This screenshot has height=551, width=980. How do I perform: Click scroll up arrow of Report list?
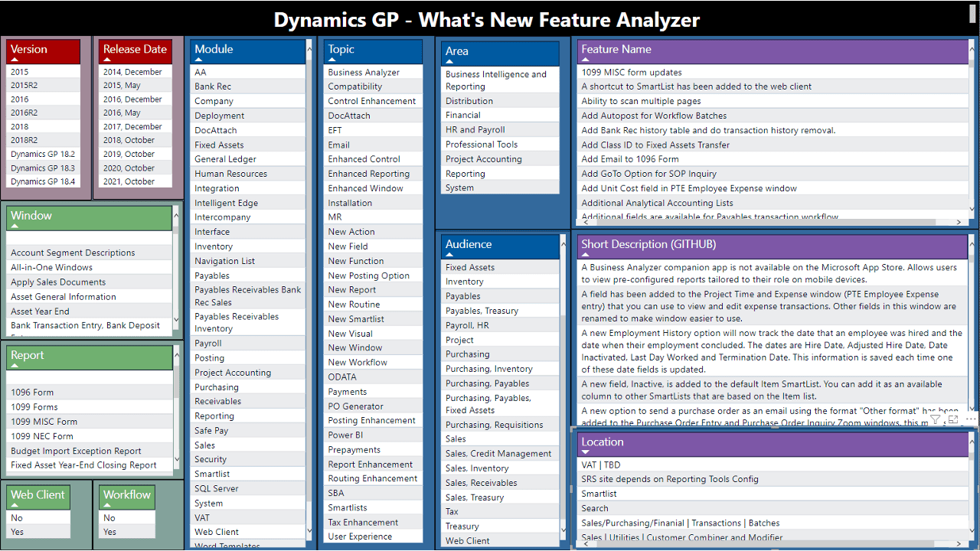177,350
